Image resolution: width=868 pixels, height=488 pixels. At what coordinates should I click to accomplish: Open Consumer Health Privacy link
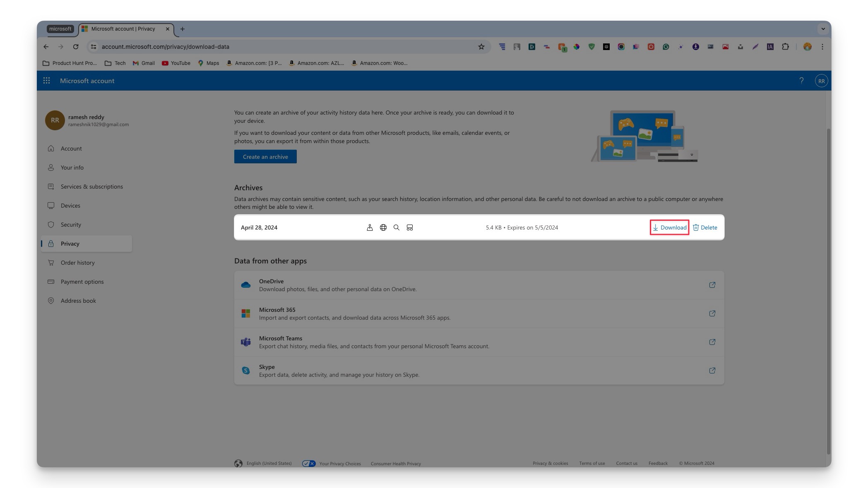(396, 464)
